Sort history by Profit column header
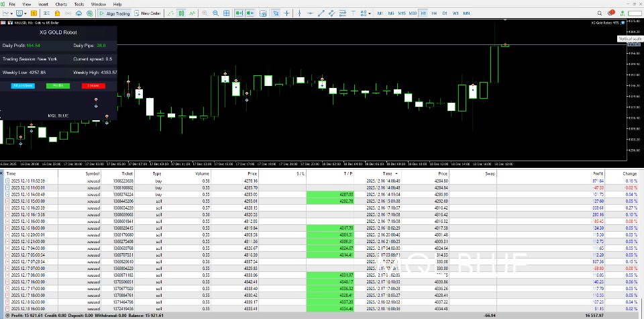The height and width of the screenshot is (319, 644). 598,173
